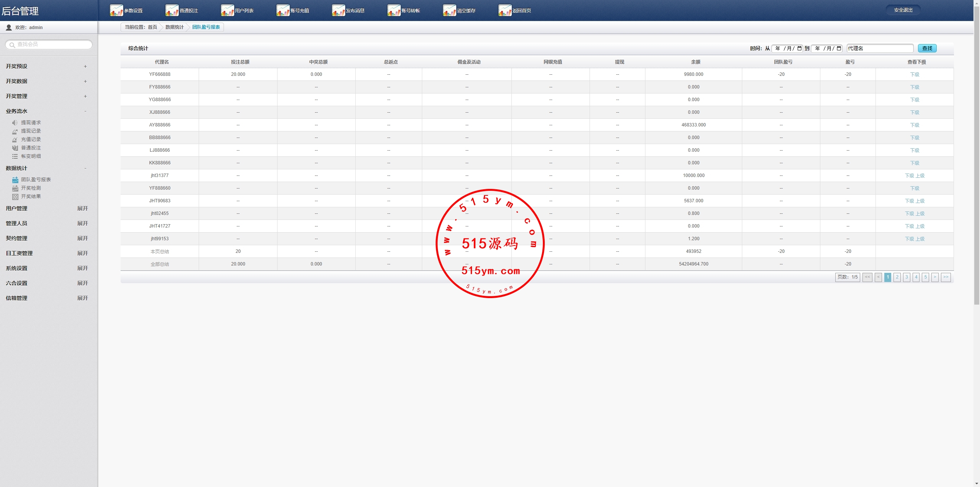The height and width of the screenshot is (487, 980).
Task: Open 开奖检测 in the sidebar
Action: 31,188
